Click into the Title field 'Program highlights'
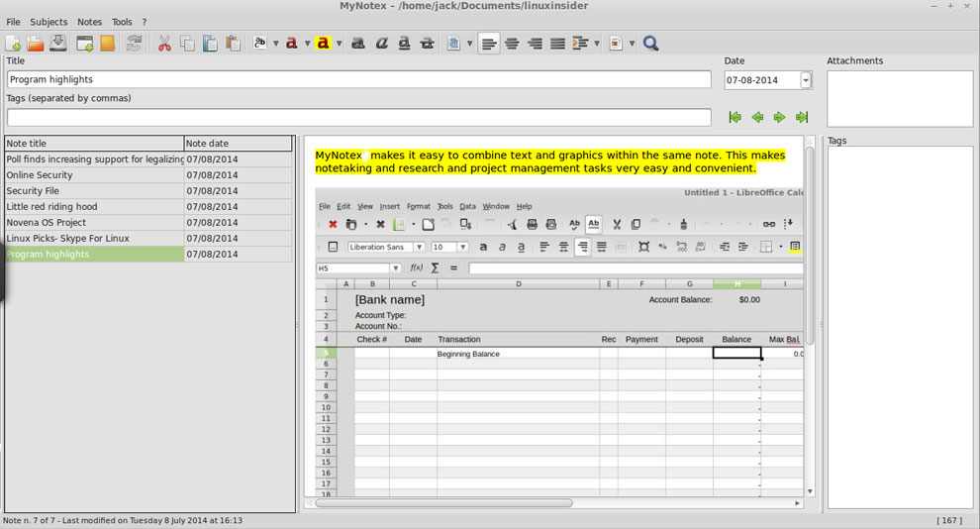Viewport: 980px width, 529px height. tap(358, 79)
